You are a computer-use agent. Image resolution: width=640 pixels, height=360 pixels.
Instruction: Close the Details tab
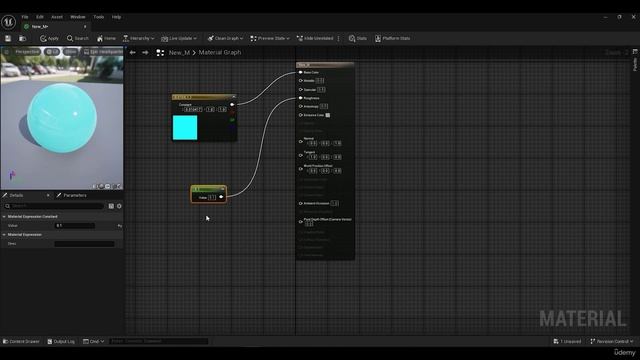coord(48,196)
